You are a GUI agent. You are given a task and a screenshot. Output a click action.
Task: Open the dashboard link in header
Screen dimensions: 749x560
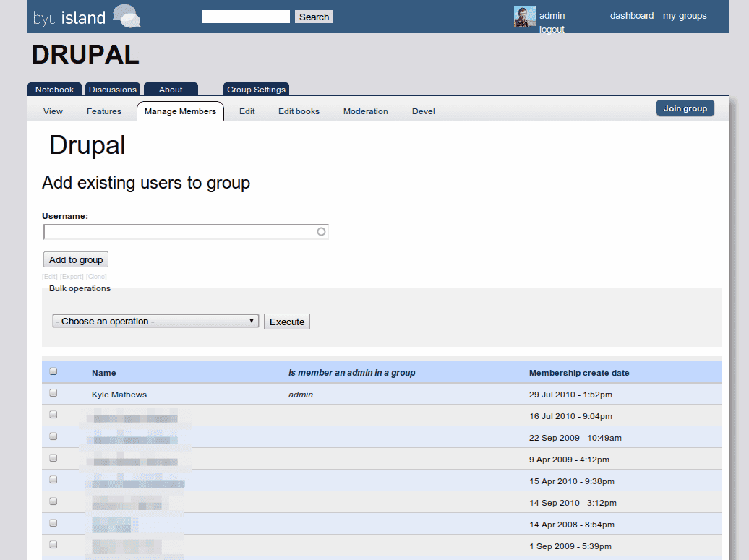(631, 16)
